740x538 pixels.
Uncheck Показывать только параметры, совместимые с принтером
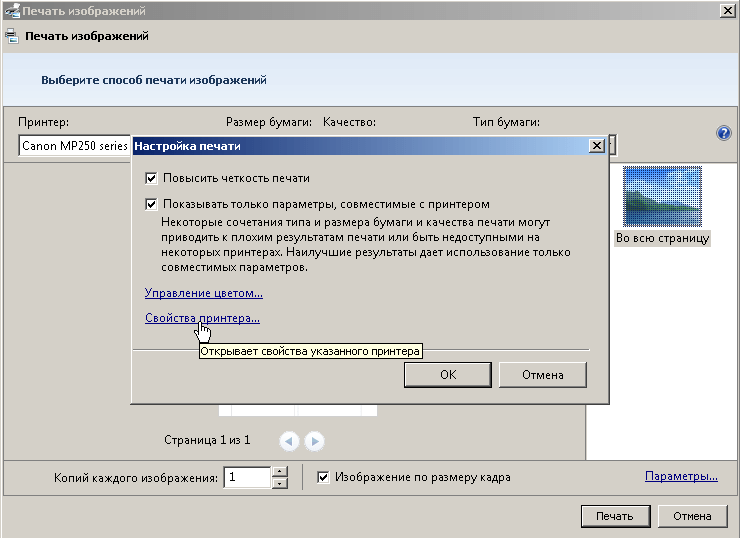152,204
